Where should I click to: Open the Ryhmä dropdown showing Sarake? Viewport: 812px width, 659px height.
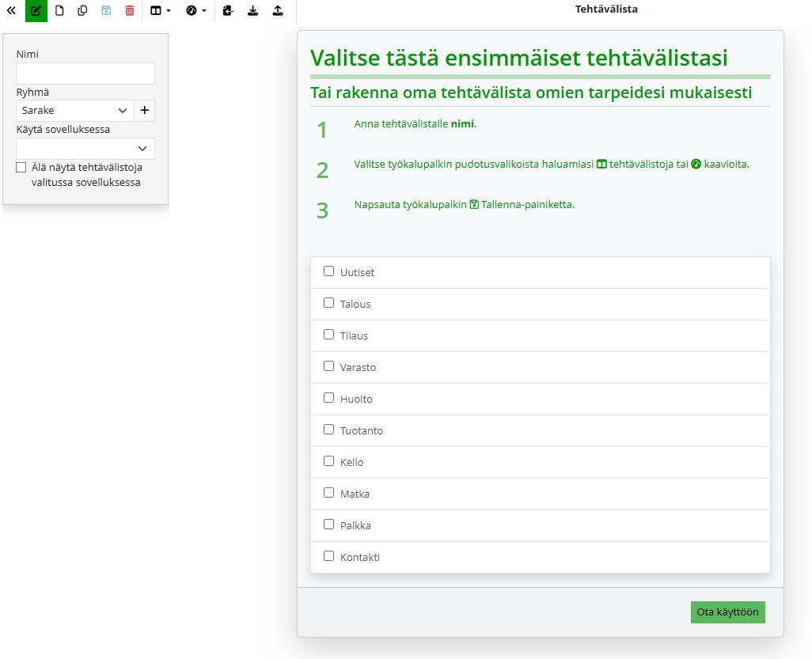tap(74, 111)
